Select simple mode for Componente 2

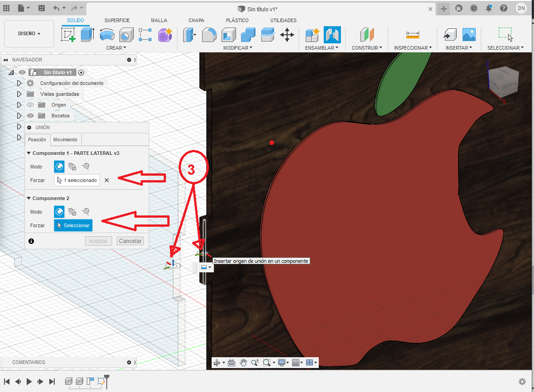coord(59,212)
